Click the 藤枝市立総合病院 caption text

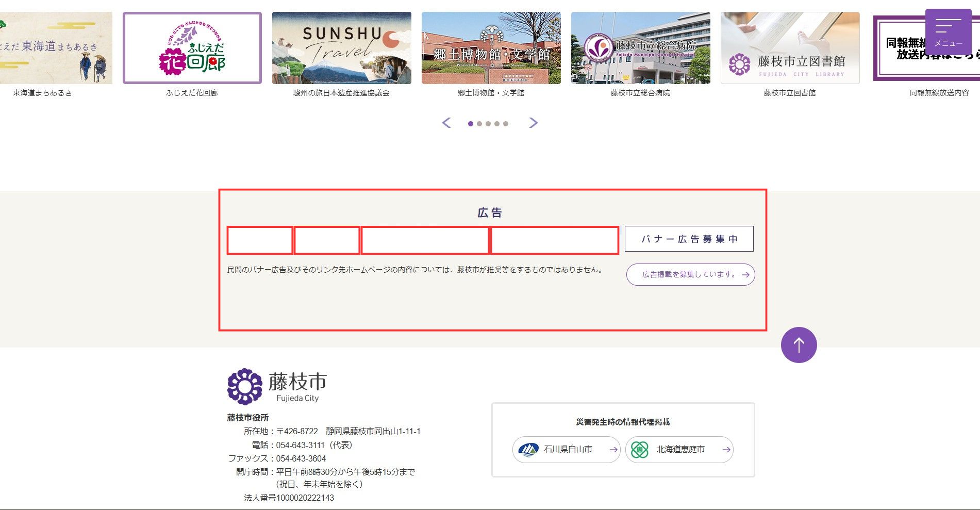click(640, 93)
